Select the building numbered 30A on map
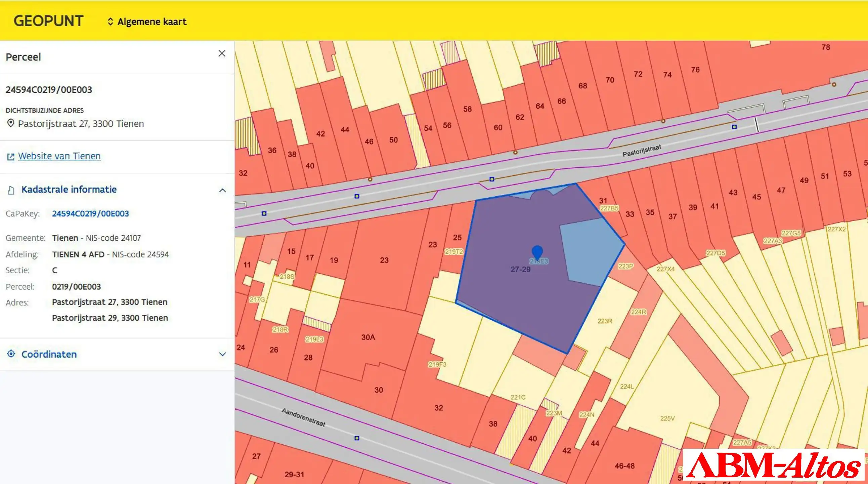868x484 pixels. tap(368, 337)
